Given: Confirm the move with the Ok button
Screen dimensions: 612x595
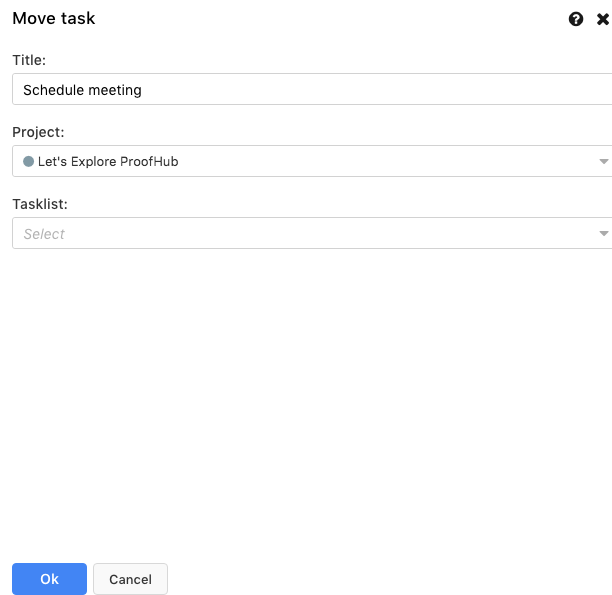Looking at the screenshot, I should 50,579.
